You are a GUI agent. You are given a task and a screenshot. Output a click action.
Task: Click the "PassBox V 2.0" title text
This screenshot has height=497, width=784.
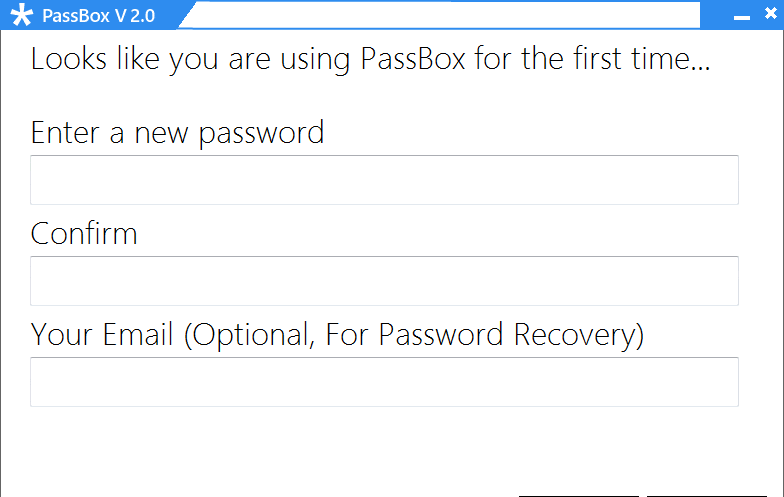coord(98,16)
